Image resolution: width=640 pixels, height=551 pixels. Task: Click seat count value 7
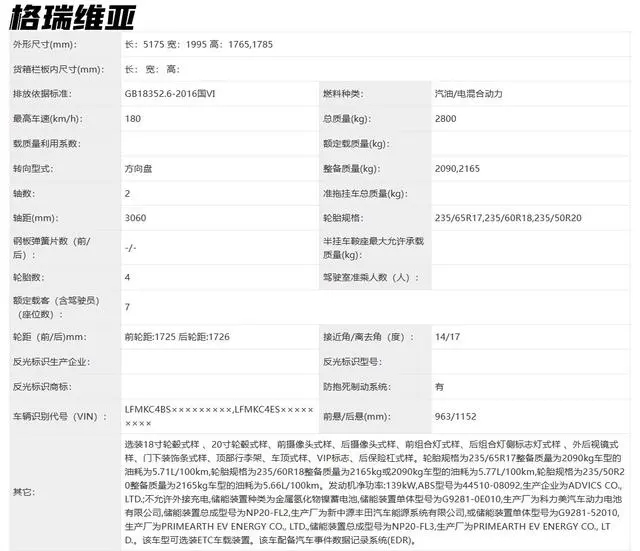tap(127, 307)
